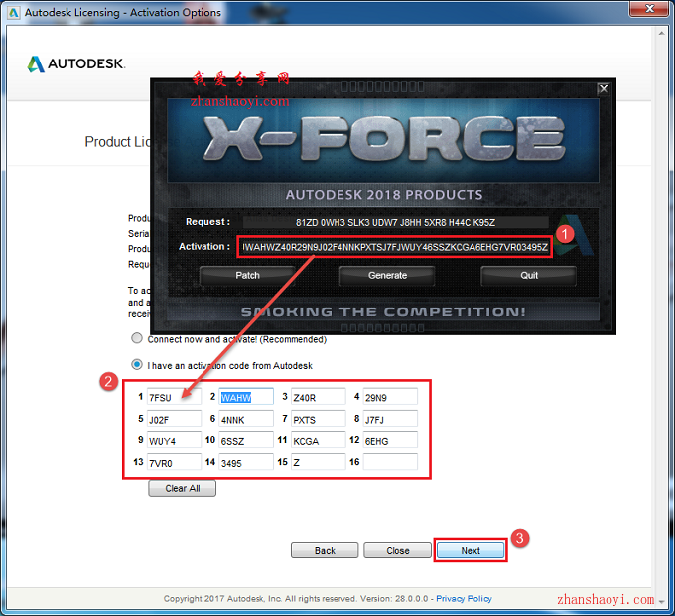Click the 'AUTODESK 2018 PRODUCTS' heading text
The image size is (675, 616).
point(384,195)
